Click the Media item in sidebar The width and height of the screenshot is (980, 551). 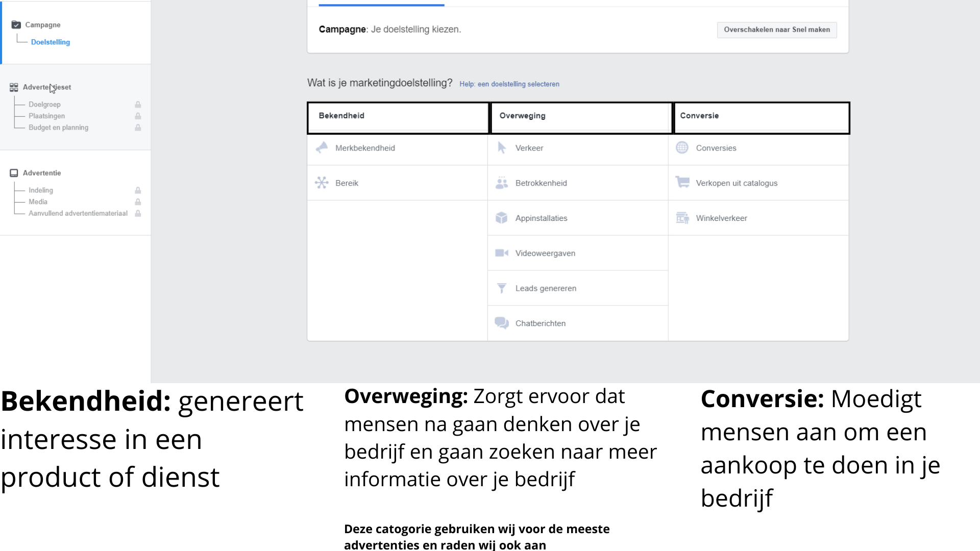click(38, 202)
